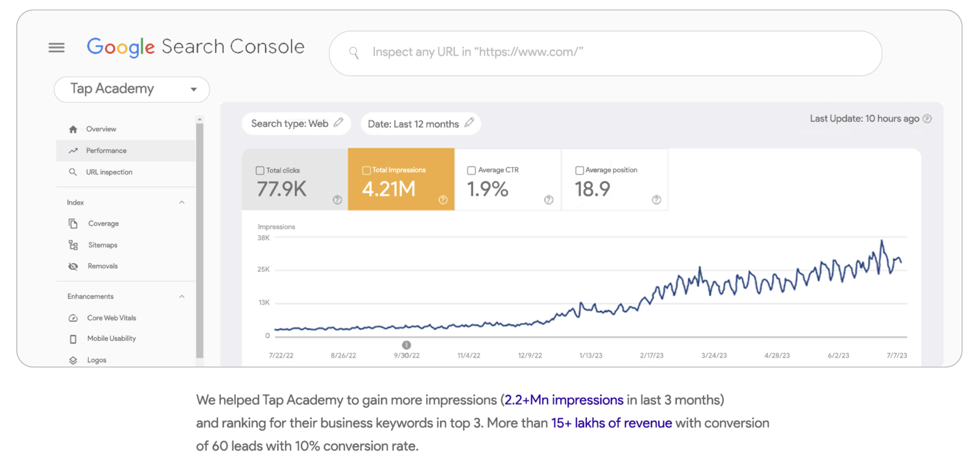The width and height of the screenshot is (980, 466).
Task: Click the Search type: Web filter chip
Action: click(296, 124)
